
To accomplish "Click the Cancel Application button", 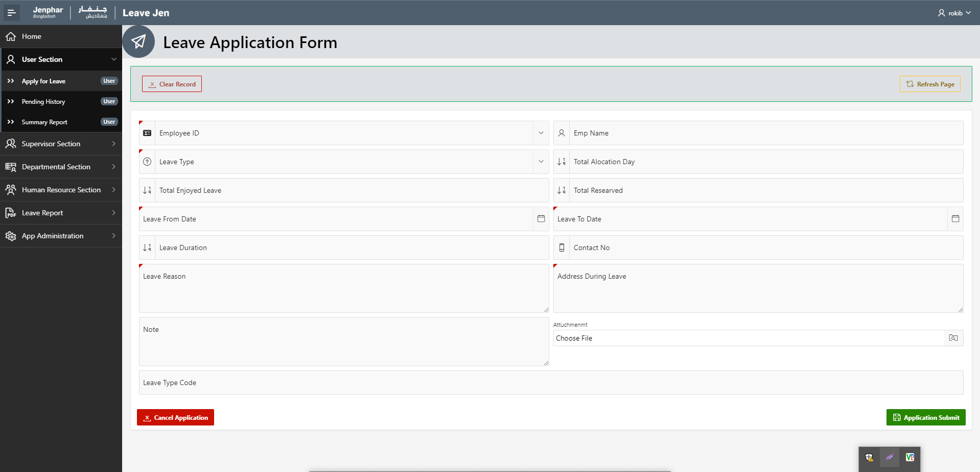I will click(x=175, y=417).
